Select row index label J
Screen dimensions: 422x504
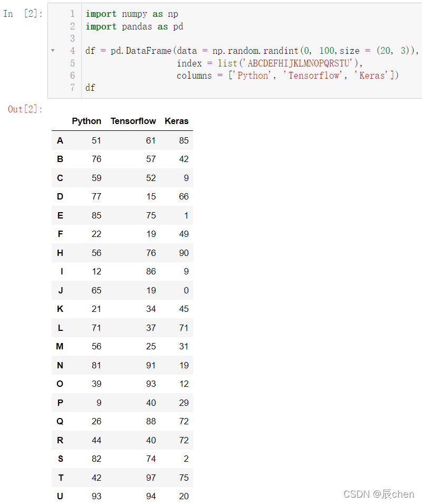tap(61, 291)
